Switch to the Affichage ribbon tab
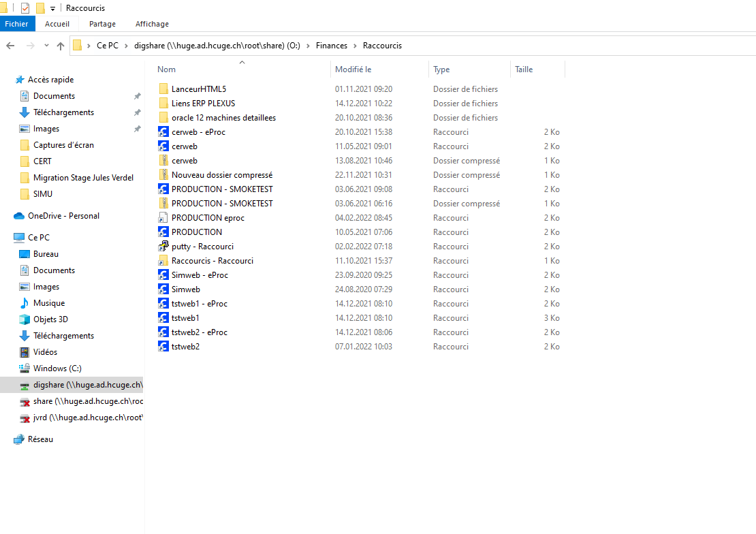This screenshot has height=534, width=756. pos(152,24)
